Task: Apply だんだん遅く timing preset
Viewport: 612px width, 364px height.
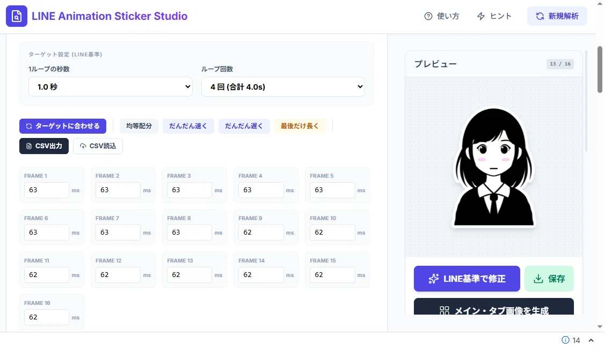Action: coord(244,126)
